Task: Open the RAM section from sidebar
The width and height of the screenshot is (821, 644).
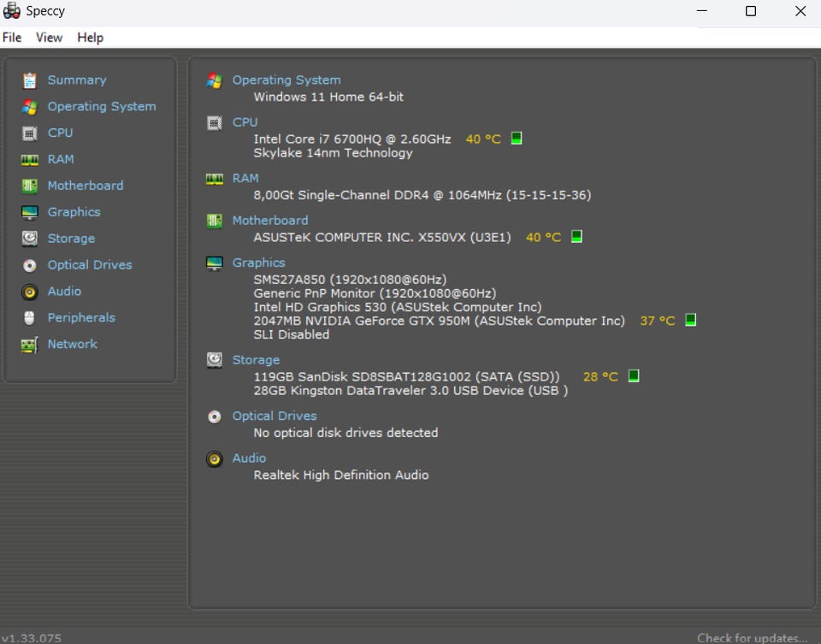Action: (x=61, y=159)
